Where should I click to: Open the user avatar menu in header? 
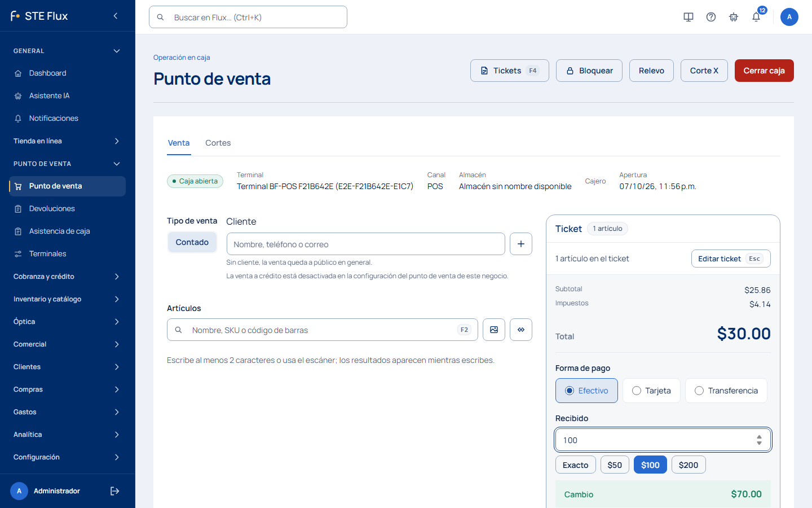click(x=789, y=17)
